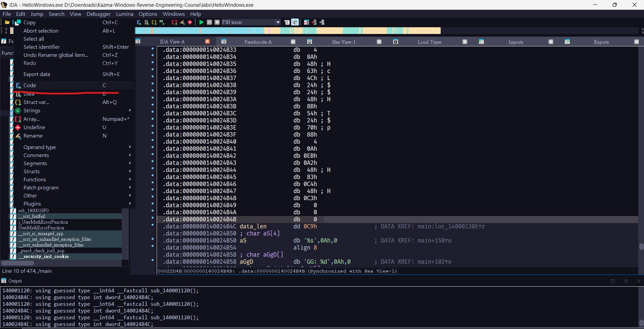Expand the Functions submenu
Image resolution: width=644 pixels, height=329 pixels.
(74, 179)
